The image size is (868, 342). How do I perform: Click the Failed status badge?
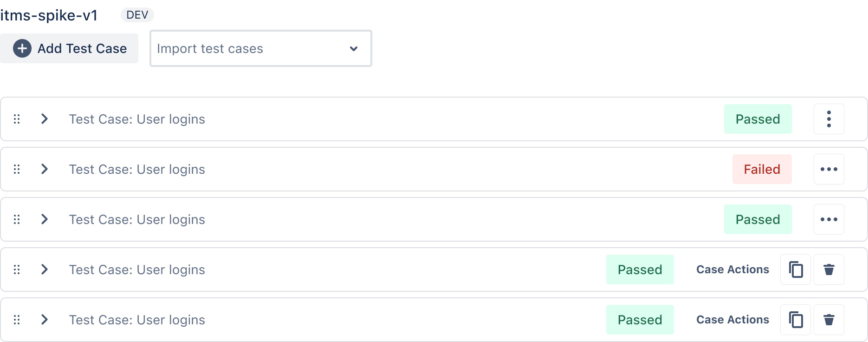762,169
